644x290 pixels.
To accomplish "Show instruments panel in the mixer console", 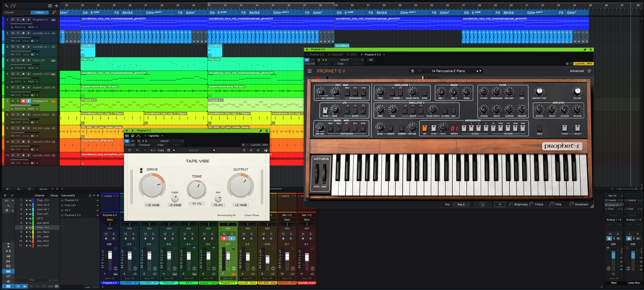I will pos(8,271).
